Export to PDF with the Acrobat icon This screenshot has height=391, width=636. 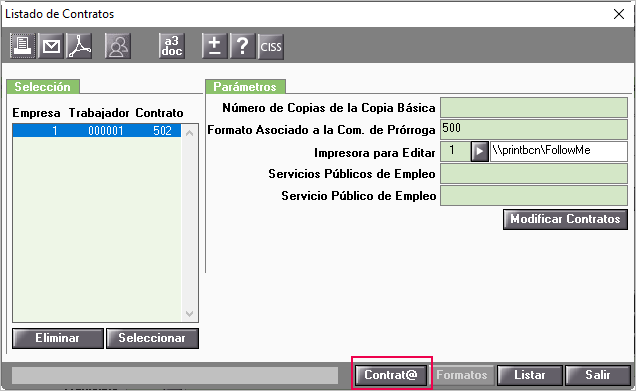click(79, 46)
